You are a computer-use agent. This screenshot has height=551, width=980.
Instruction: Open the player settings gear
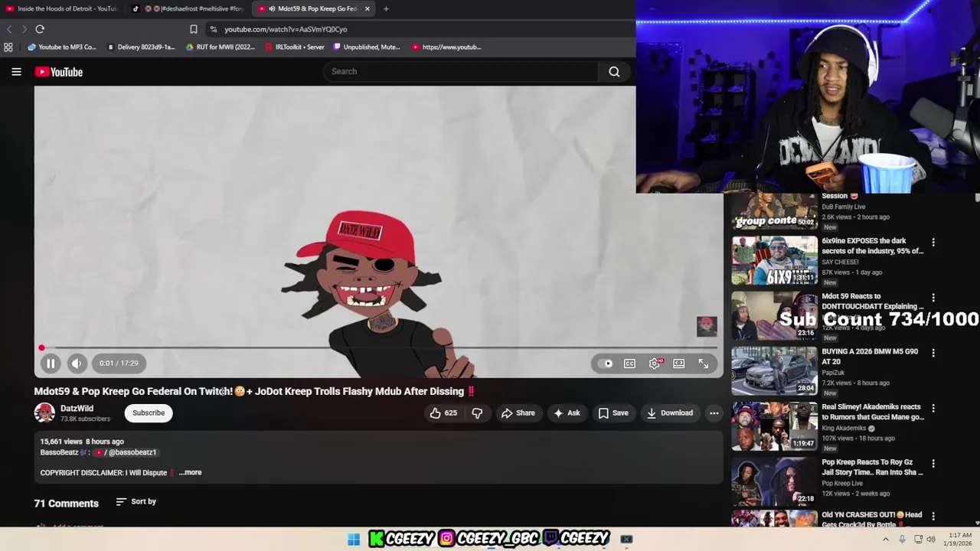click(655, 364)
